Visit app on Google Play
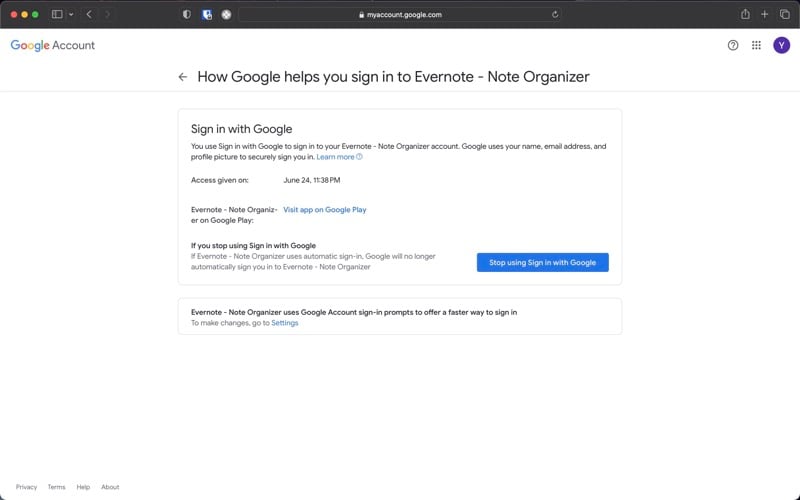 (324, 210)
